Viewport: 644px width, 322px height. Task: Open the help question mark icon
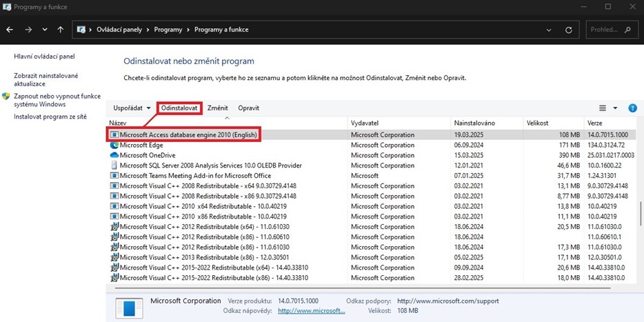coord(632,108)
